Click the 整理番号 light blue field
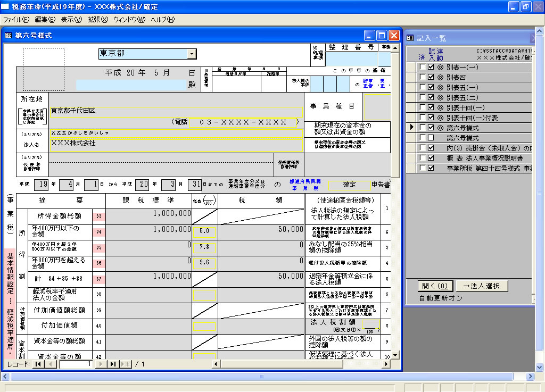This screenshot has height=392, width=545. (x=351, y=59)
